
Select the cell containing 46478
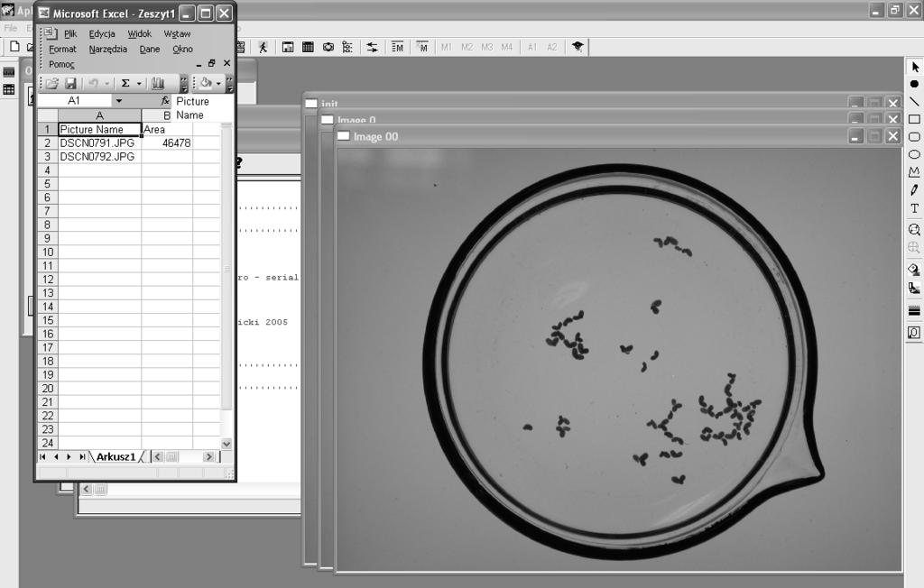coord(167,143)
